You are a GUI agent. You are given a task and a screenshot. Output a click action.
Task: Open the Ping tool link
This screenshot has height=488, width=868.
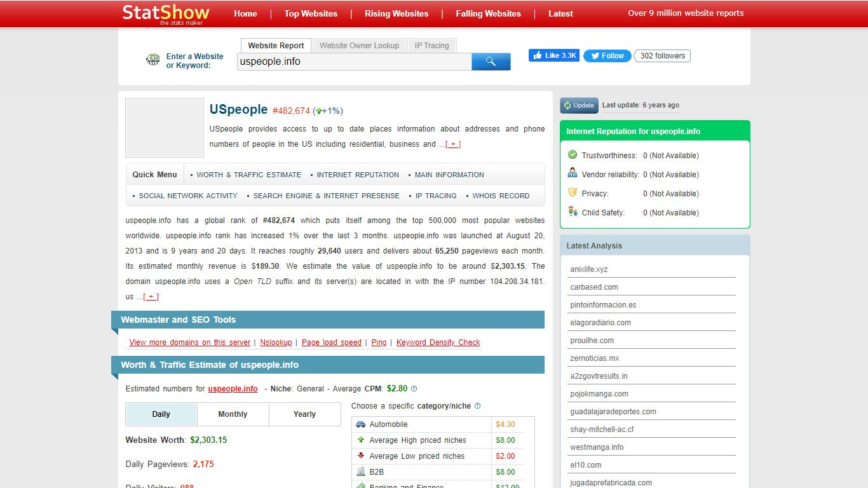click(379, 342)
